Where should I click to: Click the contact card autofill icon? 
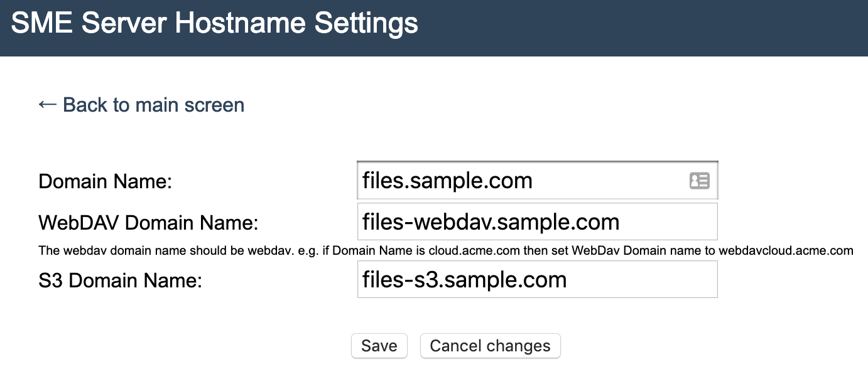tap(699, 181)
